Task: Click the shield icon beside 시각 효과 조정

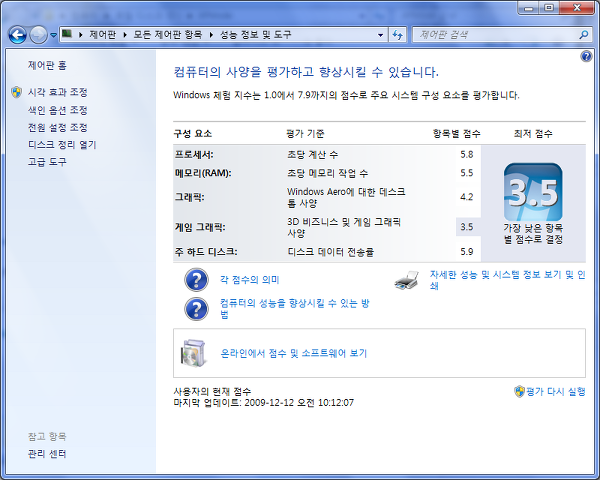Action: 16,92
